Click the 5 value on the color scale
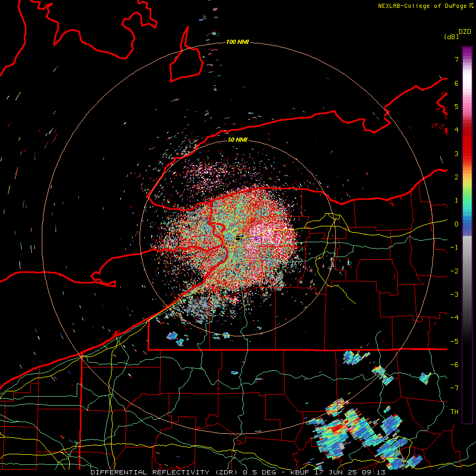This screenshot has height=476, width=476. click(x=456, y=106)
